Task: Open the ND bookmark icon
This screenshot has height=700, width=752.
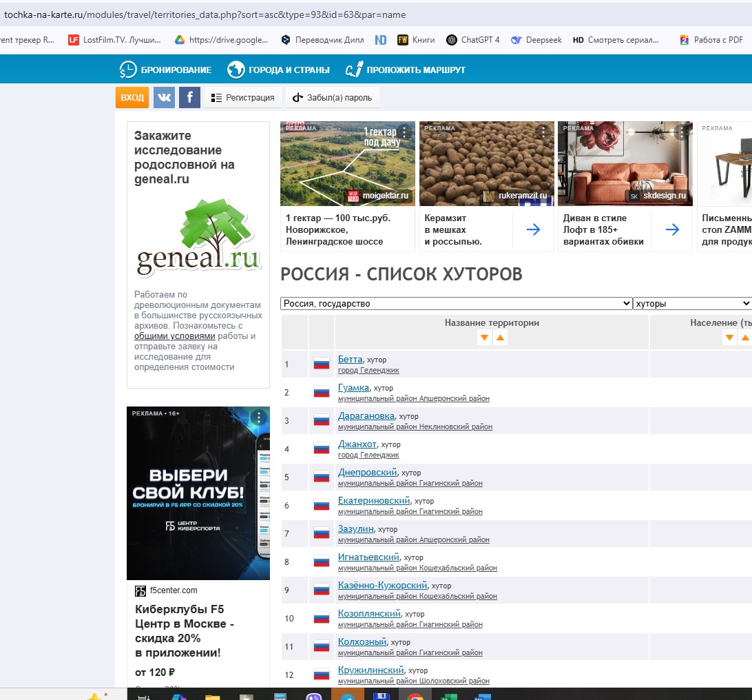Action: (x=381, y=40)
